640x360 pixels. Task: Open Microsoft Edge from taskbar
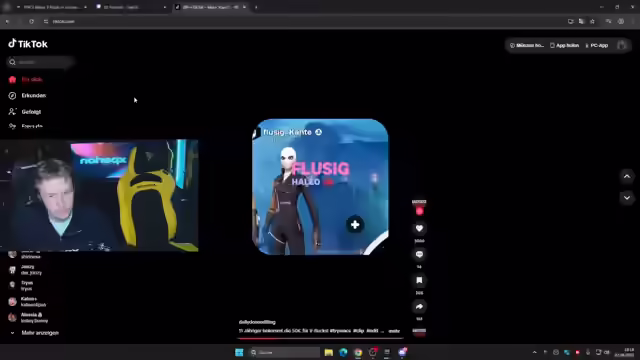point(343,352)
